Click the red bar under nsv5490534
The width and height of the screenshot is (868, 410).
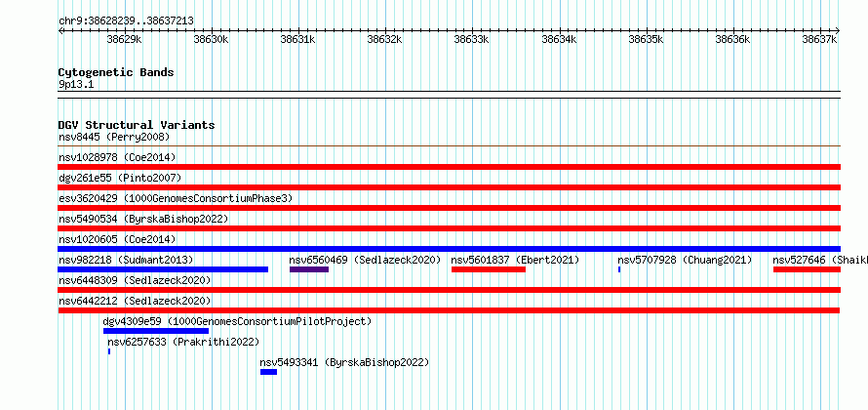coord(449,228)
